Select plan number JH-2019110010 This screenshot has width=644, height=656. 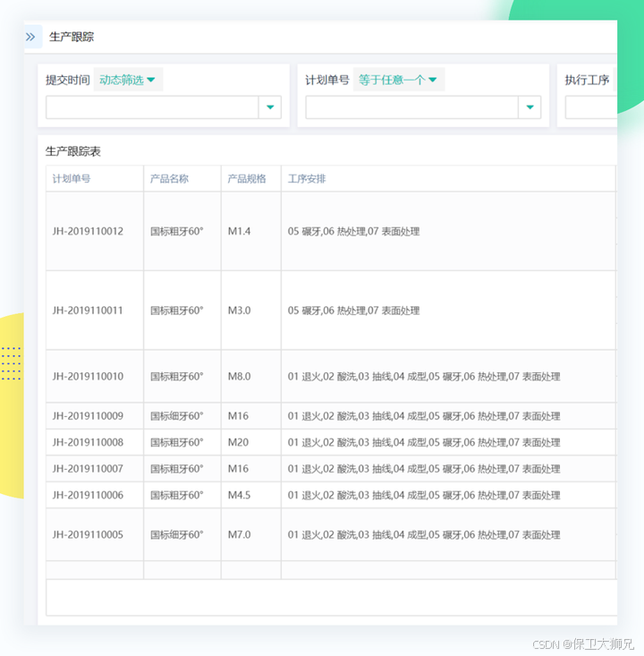coord(88,377)
